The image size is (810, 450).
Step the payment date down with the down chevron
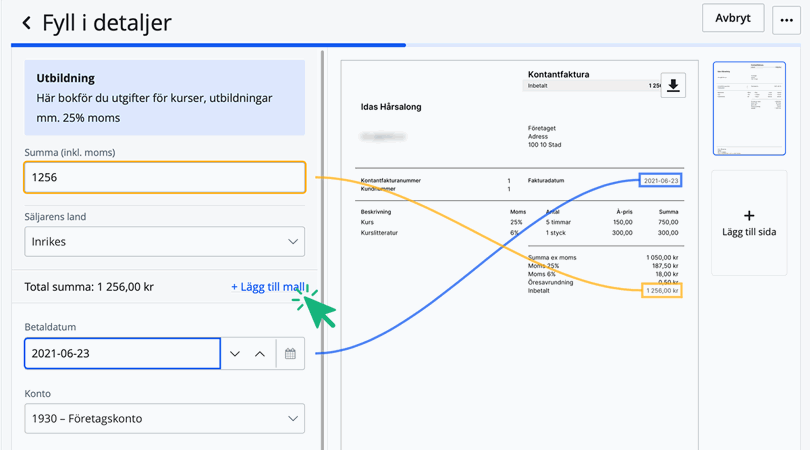tap(235, 354)
